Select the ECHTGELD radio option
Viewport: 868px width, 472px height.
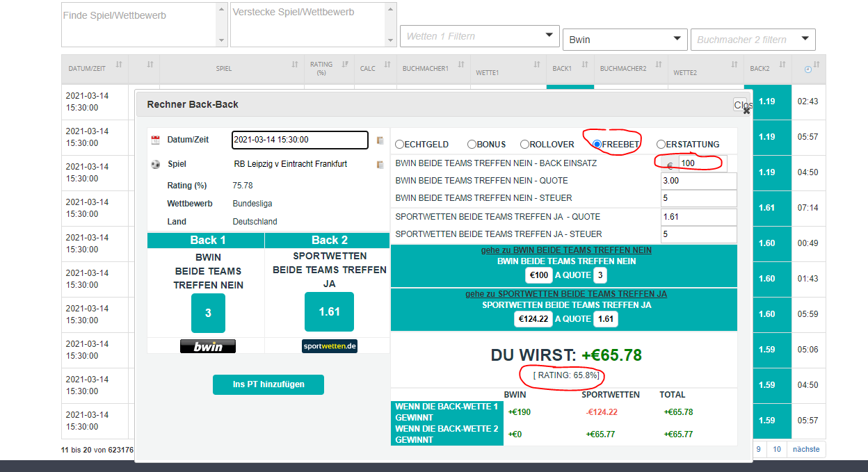[400, 145]
